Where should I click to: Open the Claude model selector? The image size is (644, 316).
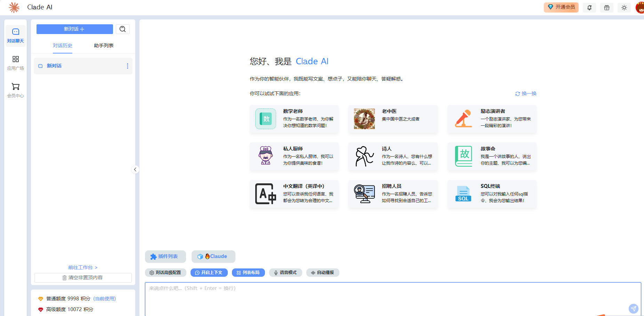213,256
